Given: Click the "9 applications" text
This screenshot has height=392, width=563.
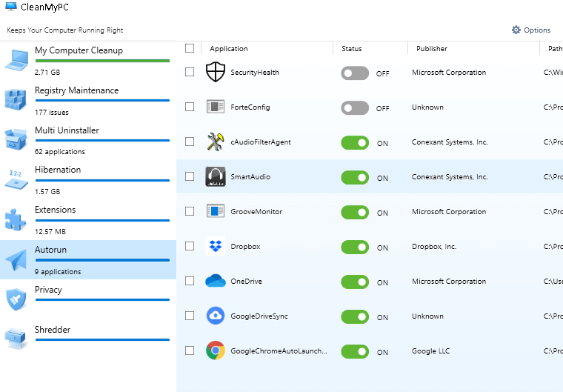Looking at the screenshot, I should (x=58, y=272).
